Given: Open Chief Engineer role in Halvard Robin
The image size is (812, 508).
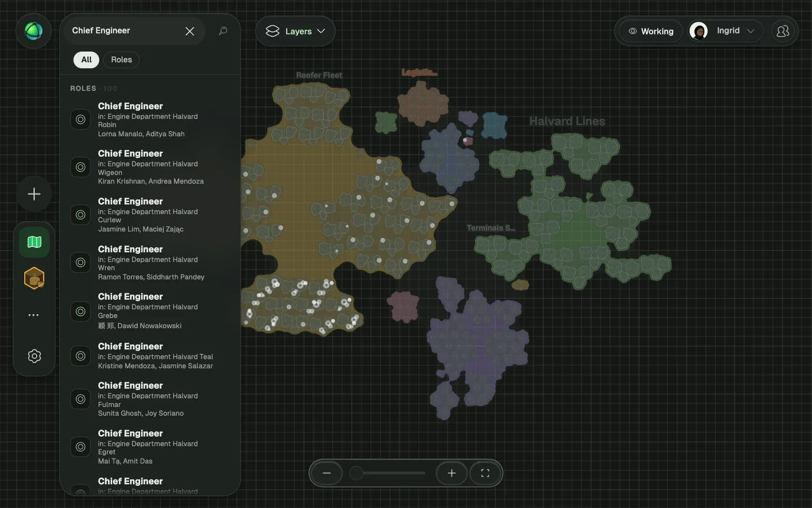Looking at the screenshot, I should pyautogui.click(x=150, y=120).
